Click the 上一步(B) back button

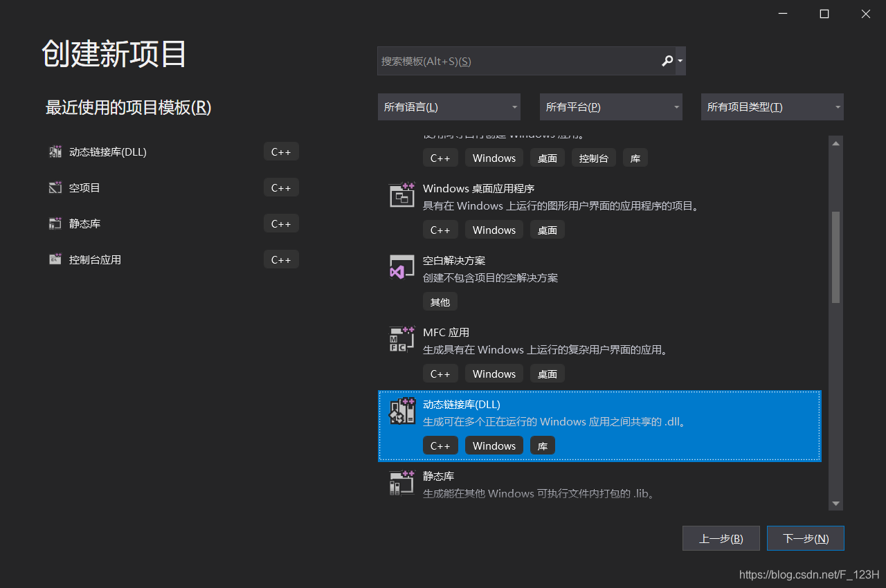point(721,538)
